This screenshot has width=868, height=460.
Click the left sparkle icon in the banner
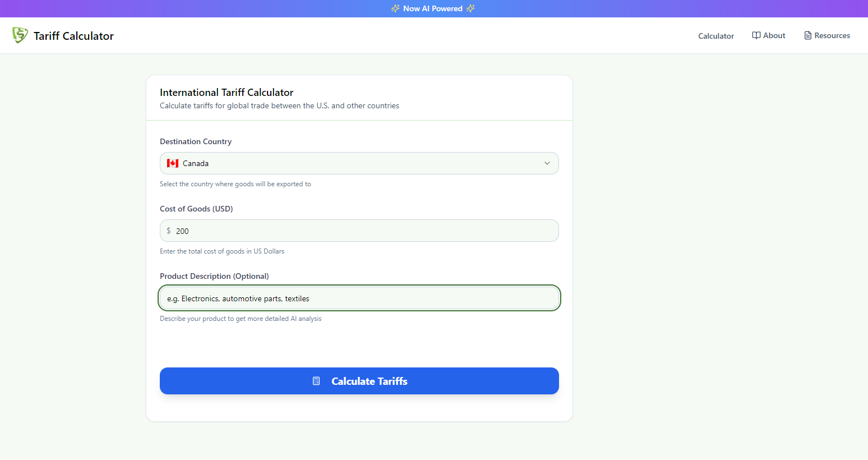click(395, 8)
